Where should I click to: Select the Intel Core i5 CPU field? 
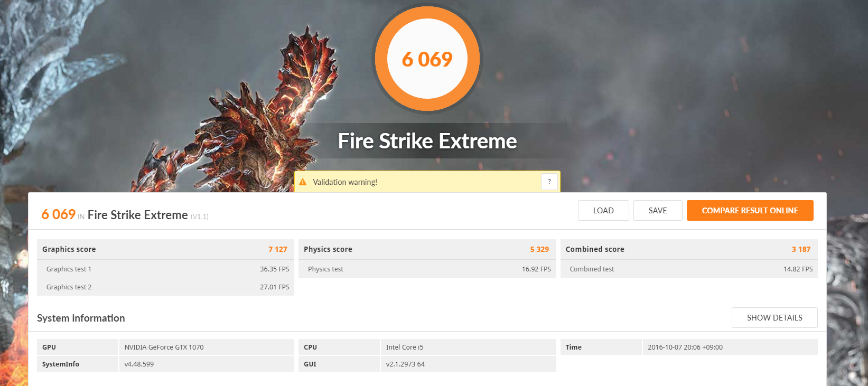[x=468, y=347]
